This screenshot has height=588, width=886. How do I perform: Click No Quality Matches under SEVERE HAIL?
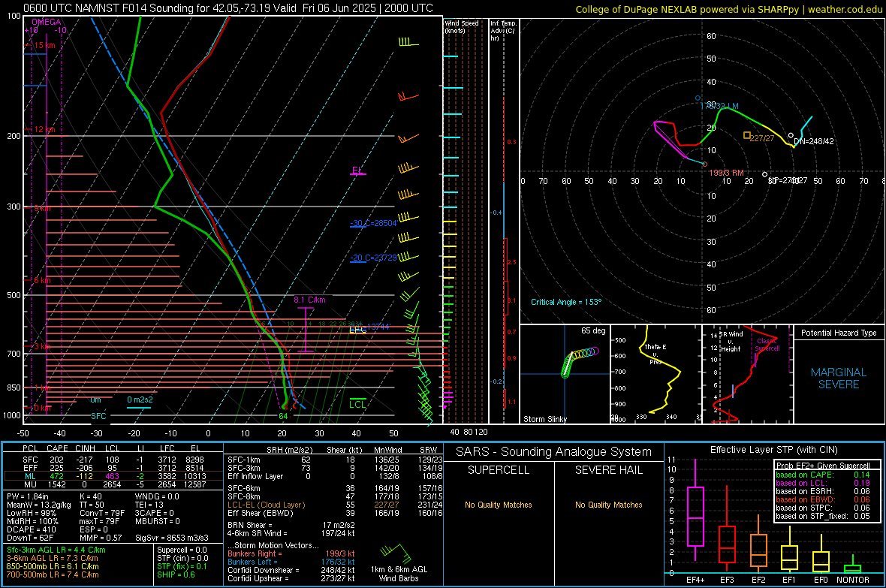tap(608, 505)
